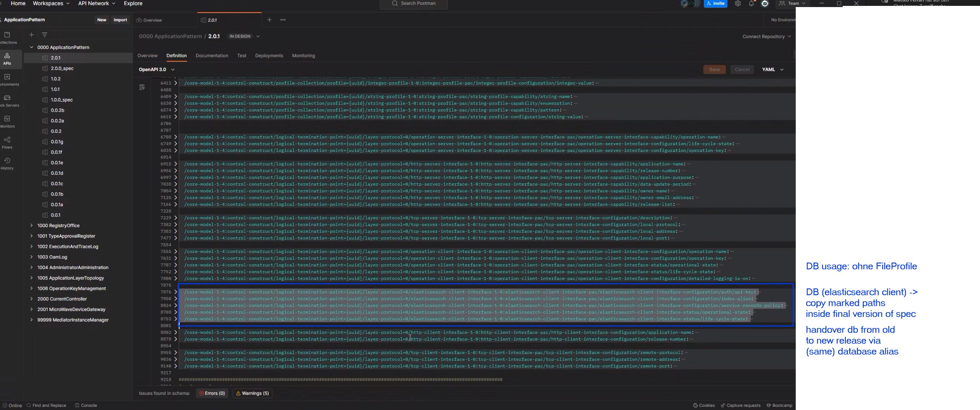Screen dimensions: 980x410
Task: Unfold line 7876 auth/api-key path
Action: (x=176, y=292)
